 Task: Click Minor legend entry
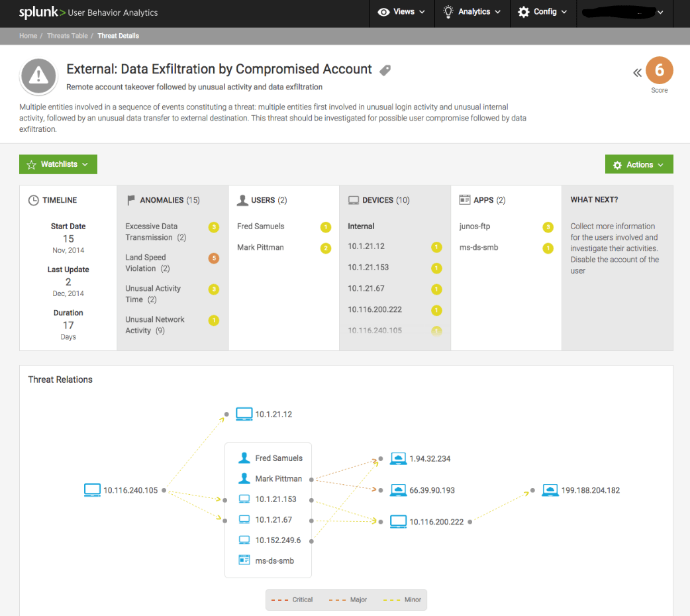[402, 599]
